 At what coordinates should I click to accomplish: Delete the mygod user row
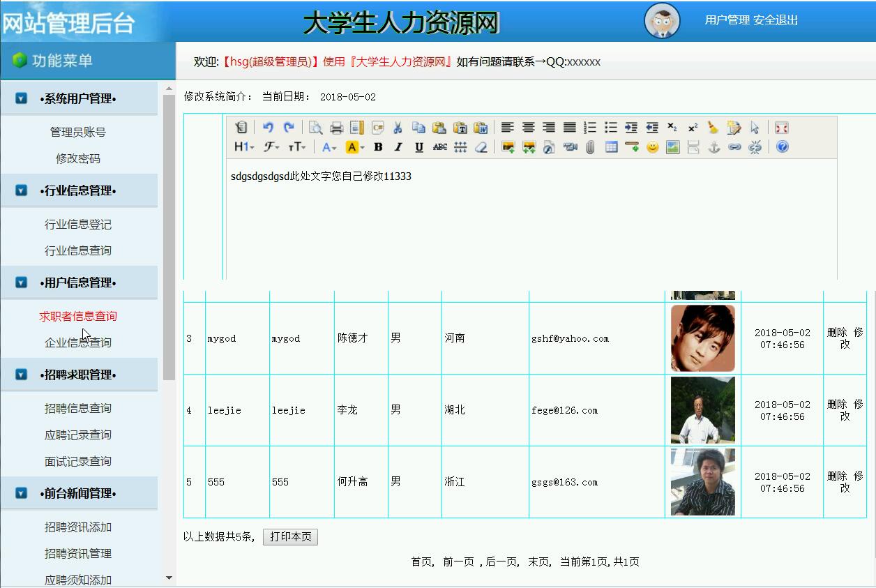[837, 333]
